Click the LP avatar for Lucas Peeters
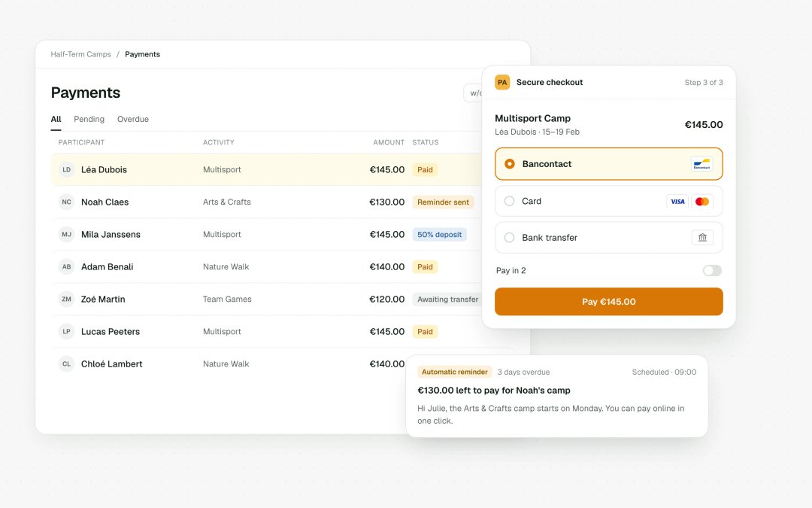Screen dimensions: 812x508 (66, 332)
